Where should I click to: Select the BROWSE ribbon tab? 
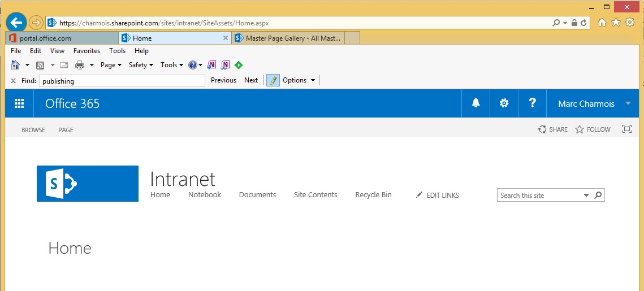[x=33, y=130]
